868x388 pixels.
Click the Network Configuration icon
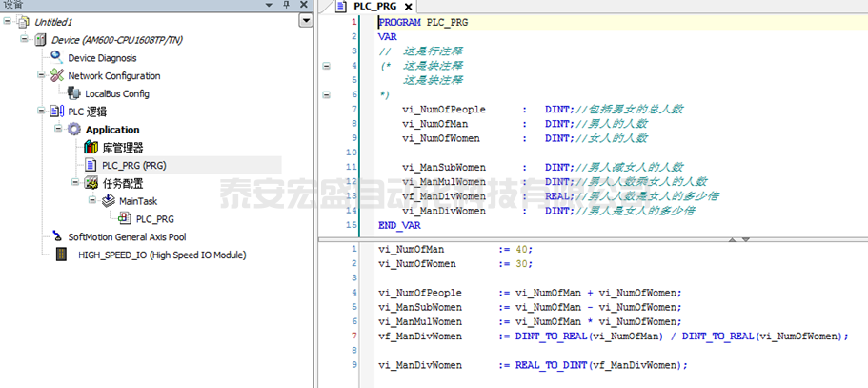(x=58, y=76)
